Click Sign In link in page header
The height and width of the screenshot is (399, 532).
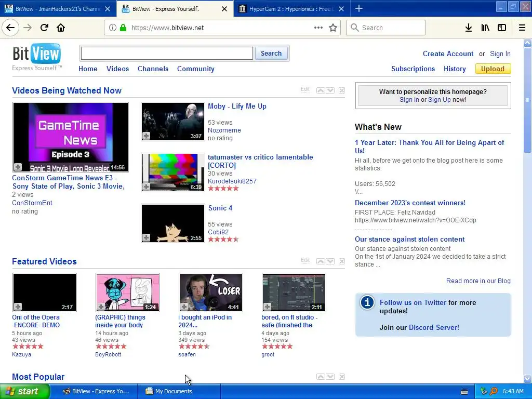[x=500, y=54]
